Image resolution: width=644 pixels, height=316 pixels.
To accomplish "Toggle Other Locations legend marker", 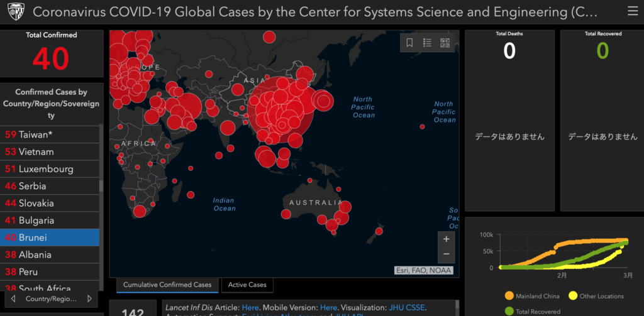I will point(573,296).
